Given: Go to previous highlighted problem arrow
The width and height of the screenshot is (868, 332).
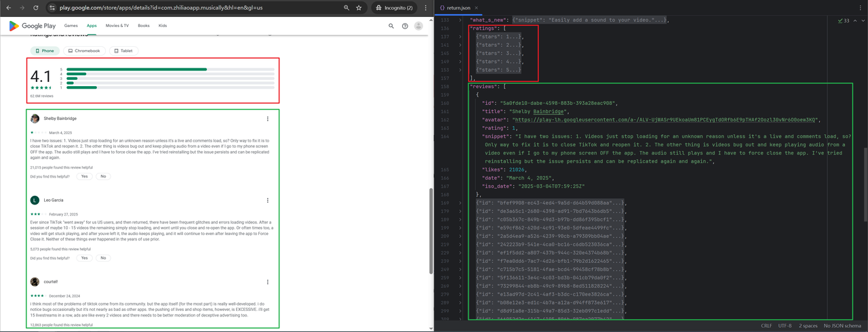Looking at the screenshot, I should [854, 21].
